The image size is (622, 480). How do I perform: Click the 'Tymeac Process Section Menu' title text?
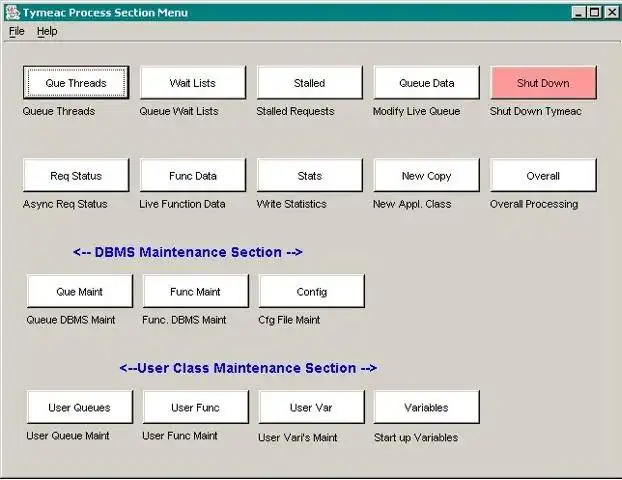[x=105, y=13]
